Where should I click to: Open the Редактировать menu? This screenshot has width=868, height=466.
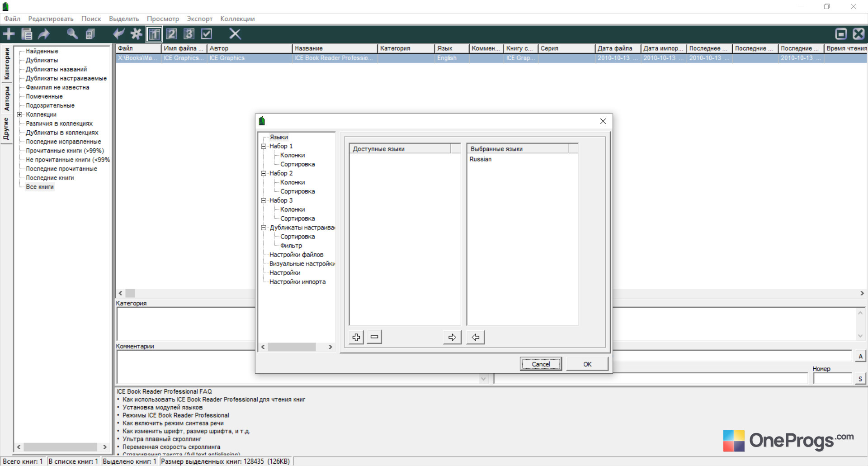pos(51,19)
